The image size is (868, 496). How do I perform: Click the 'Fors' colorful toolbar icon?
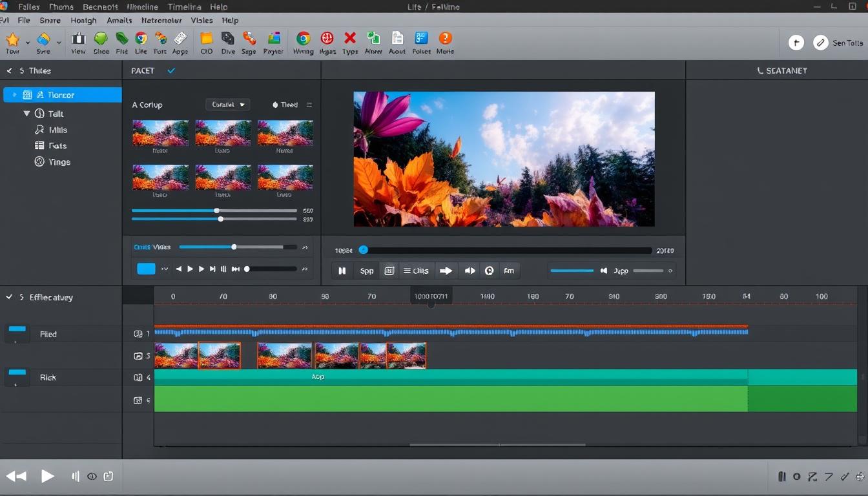(x=160, y=39)
